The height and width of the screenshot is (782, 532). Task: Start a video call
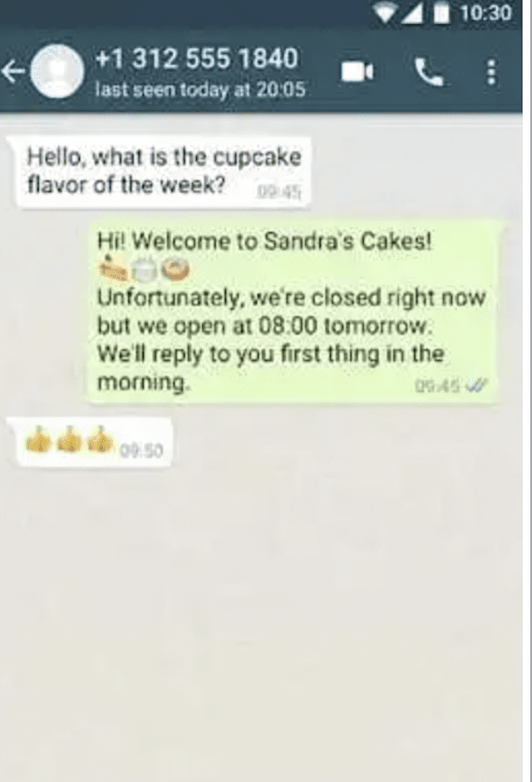[357, 72]
